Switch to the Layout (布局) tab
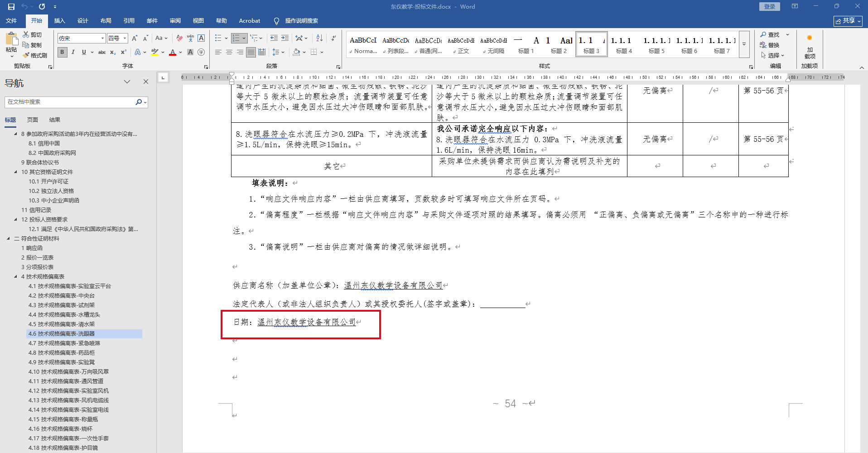Image resolution: width=868 pixels, height=453 pixels. pos(106,21)
